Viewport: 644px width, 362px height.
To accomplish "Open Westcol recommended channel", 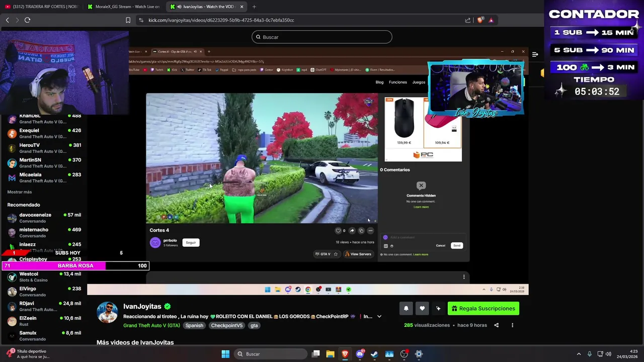I will coord(44,277).
